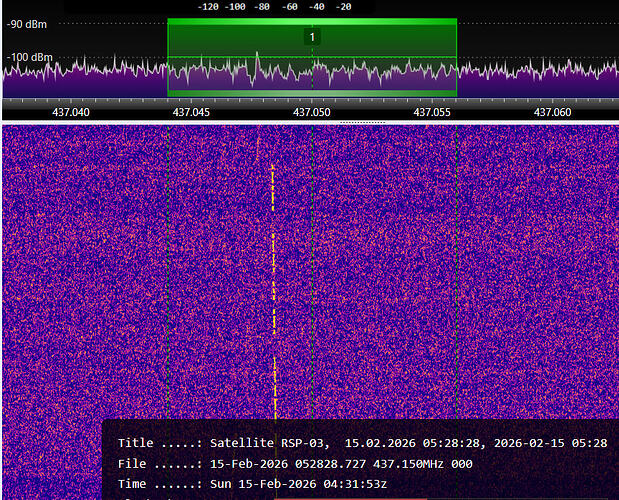Click the -100 dBm level label
Image resolution: width=619 pixels, height=500 pixels.
[30, 57]
